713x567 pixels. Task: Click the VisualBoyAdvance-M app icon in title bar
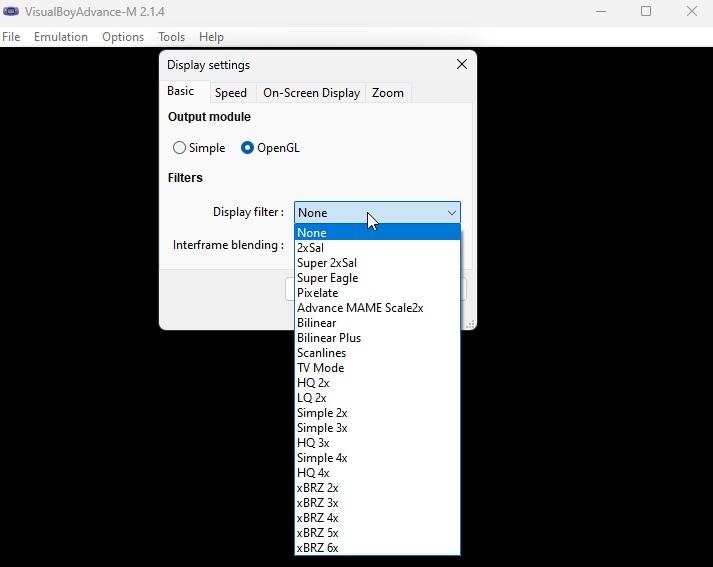(x=11, y=11)
